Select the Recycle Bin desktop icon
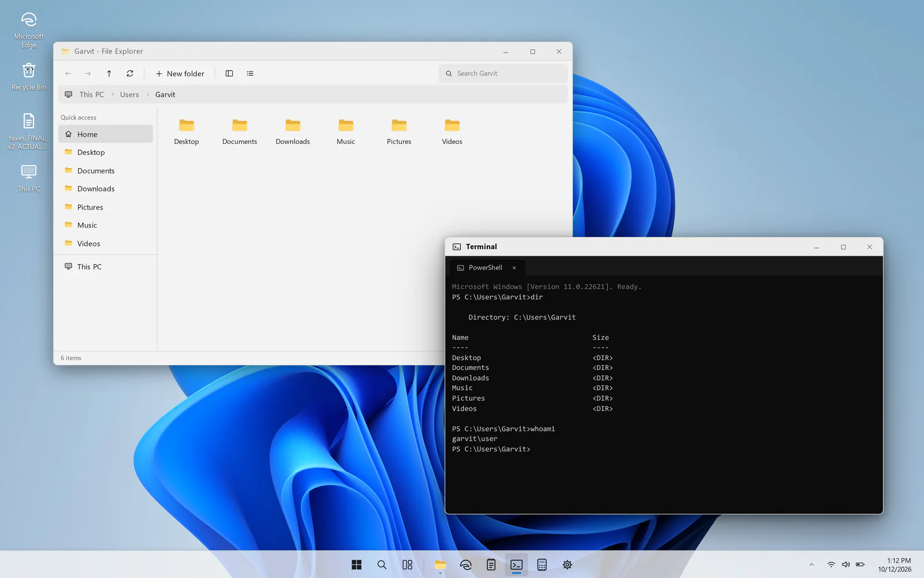Image resolution: width=924 pixels, height=578 pixels. (29, 77)
